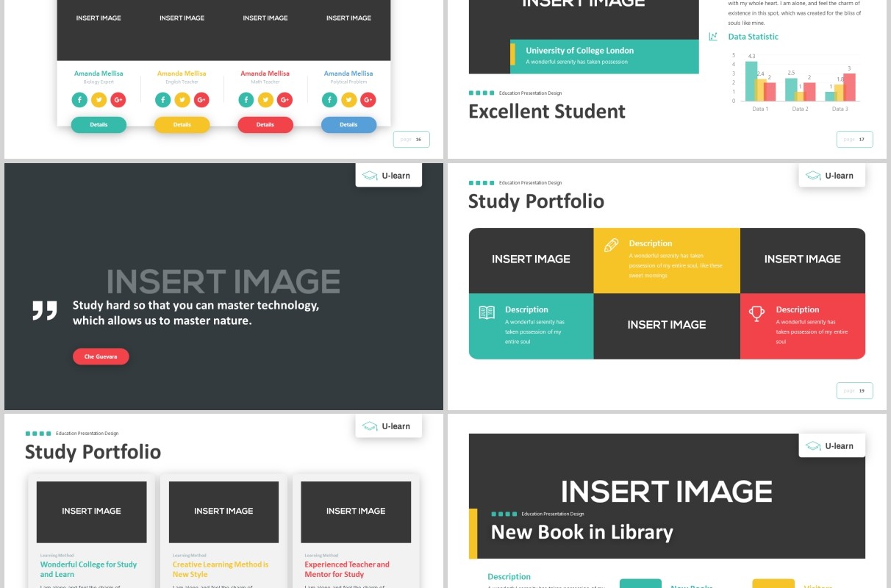
Task: Click the Google+ icon under Political Problem
Action: pos(368,100)
